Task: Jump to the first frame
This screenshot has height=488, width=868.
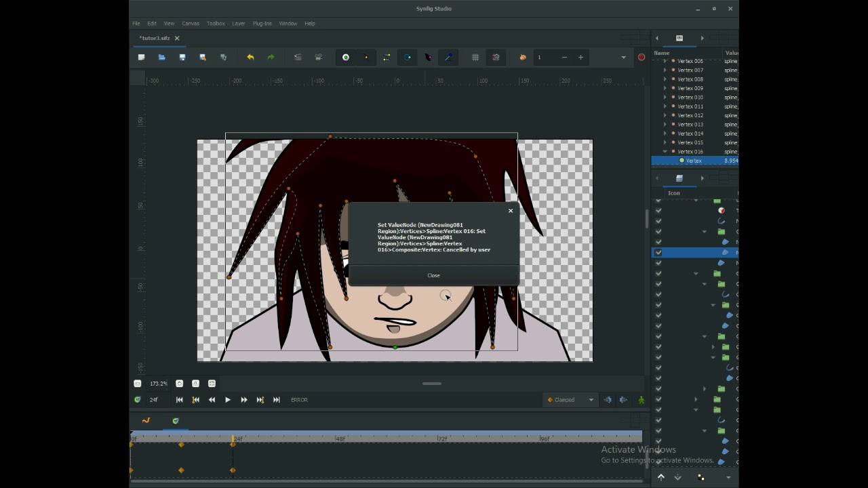Action: (179, 400)
